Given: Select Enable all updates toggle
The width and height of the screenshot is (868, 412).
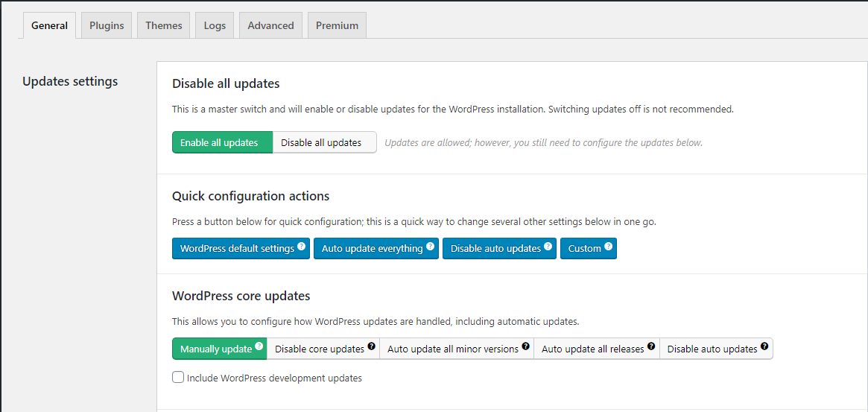Looking at the screenshot, I should tap(223, 142).
